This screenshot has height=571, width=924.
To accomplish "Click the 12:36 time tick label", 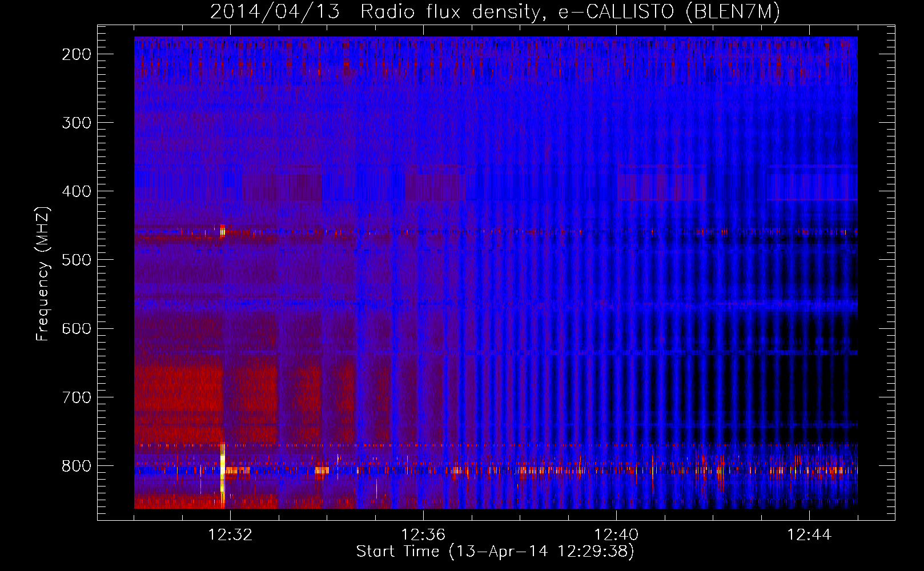I will click(423, 534).
